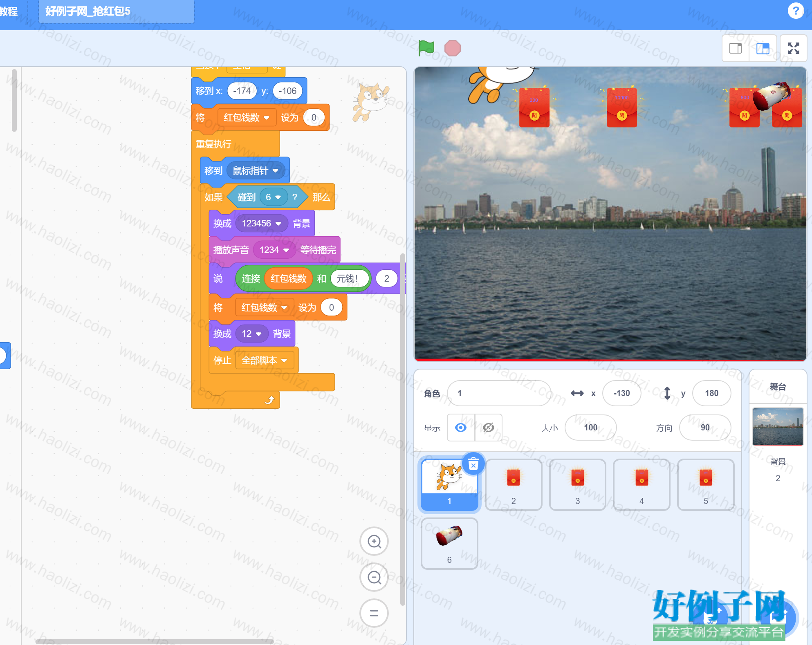812x645 pixels.
Task: Click the green flag to run project
Action: click(x=426, y=48)
